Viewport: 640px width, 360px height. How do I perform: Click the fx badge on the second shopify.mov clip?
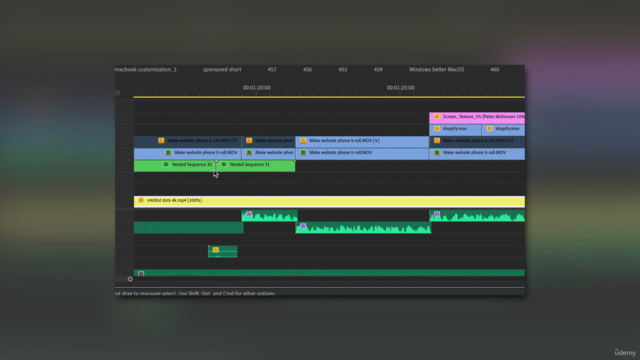point(489,129)
